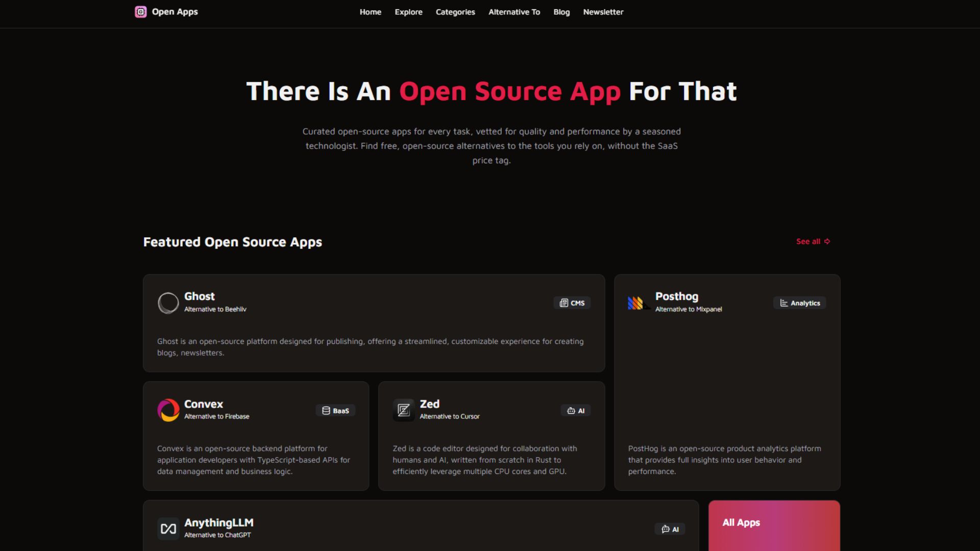This screenshot has width=980, height=551.
Task: Click the AI badge on Zed card
Action: (x=575, y=411)
